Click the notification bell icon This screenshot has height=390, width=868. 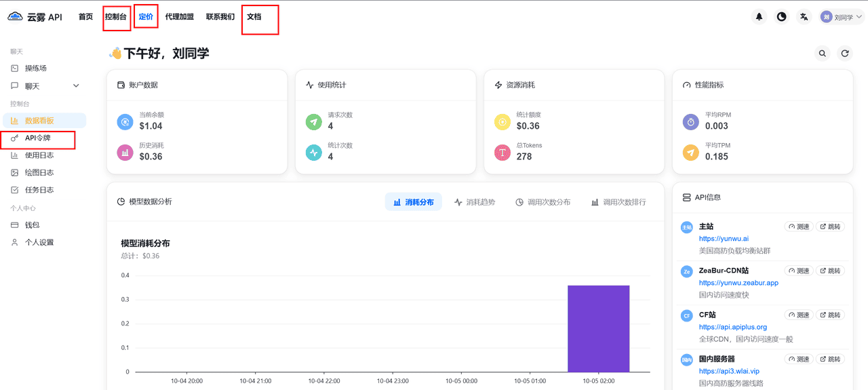tap(759, 17)
